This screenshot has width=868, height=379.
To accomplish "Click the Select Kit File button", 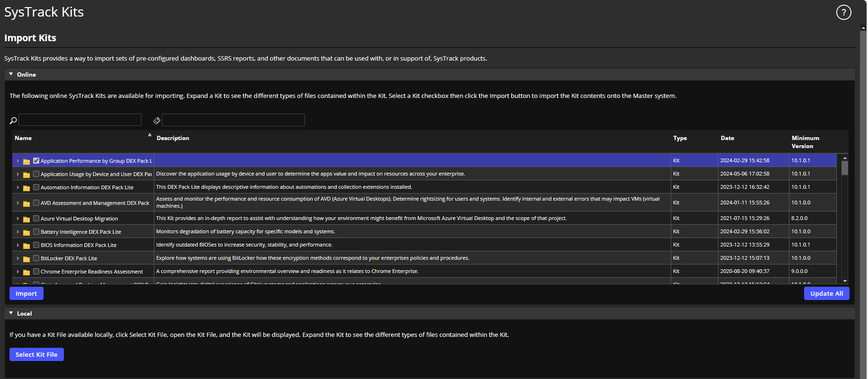I will tap(36, 354).
